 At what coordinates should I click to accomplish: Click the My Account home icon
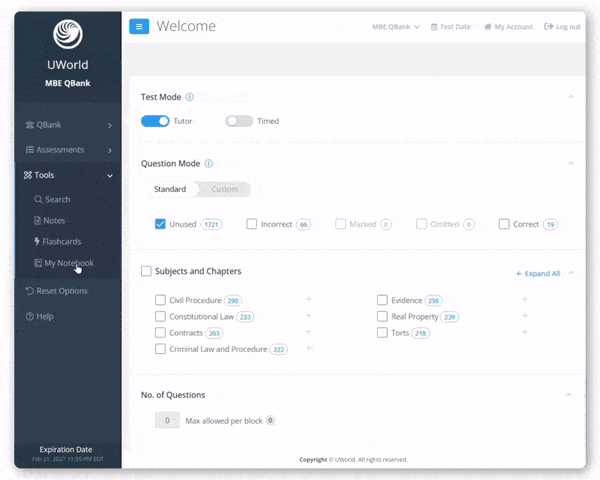[x=488, y=27]
